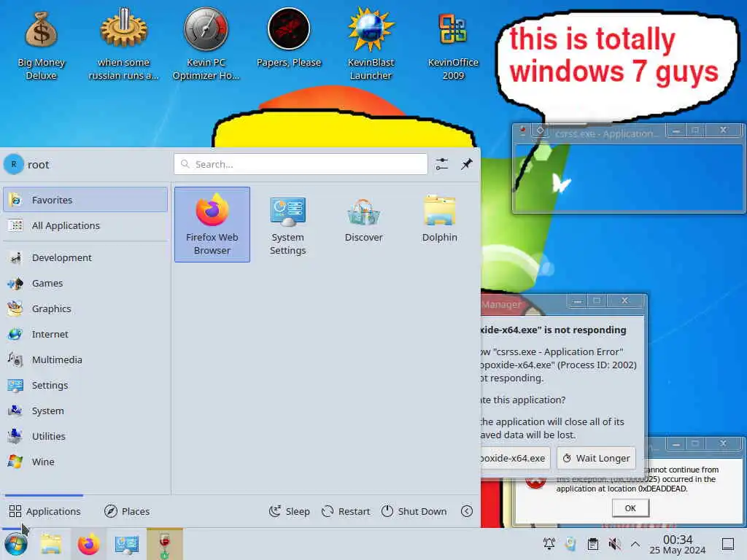Screen dimensions: 747x560
Task: Open launcher configure settings icon
Action: [x=441, y=164]
